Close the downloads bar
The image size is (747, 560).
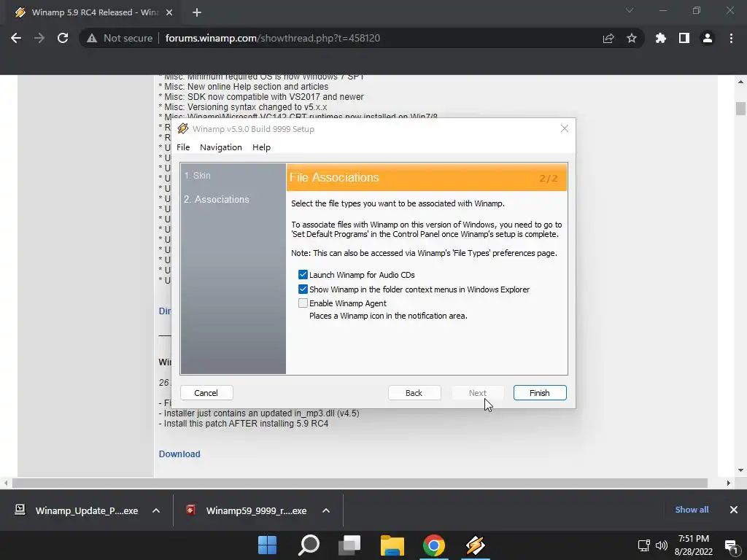click(x=734, y=510)
